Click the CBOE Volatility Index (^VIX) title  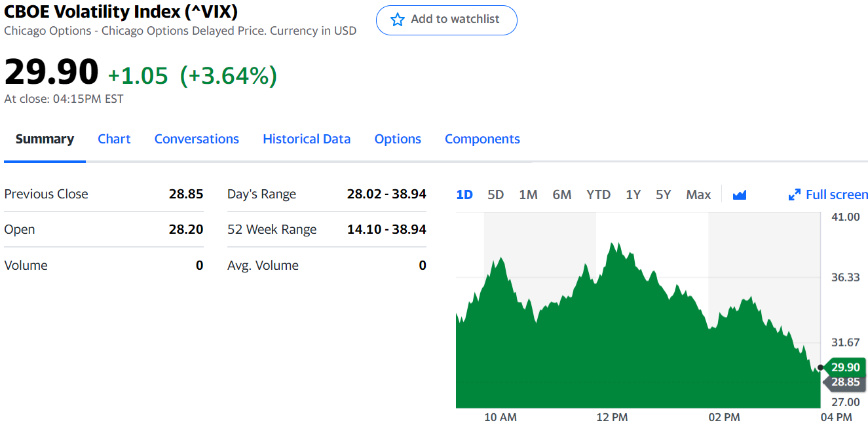(121, 11)
